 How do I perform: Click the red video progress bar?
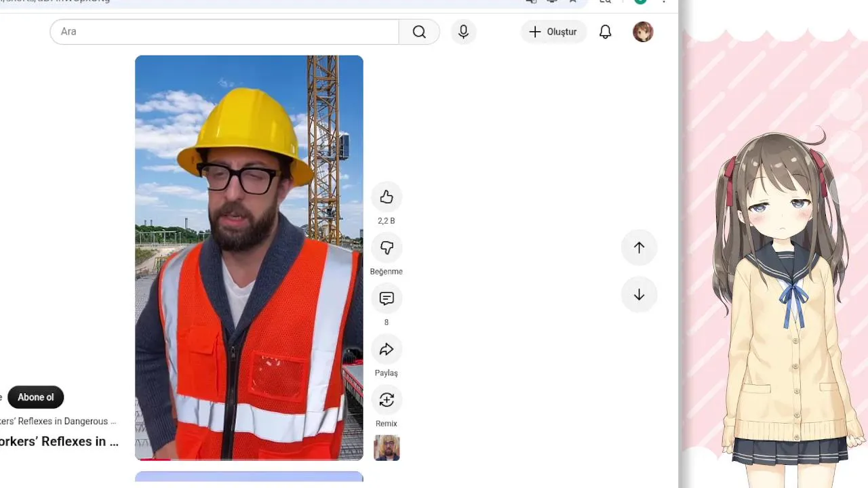coord(153,459)
